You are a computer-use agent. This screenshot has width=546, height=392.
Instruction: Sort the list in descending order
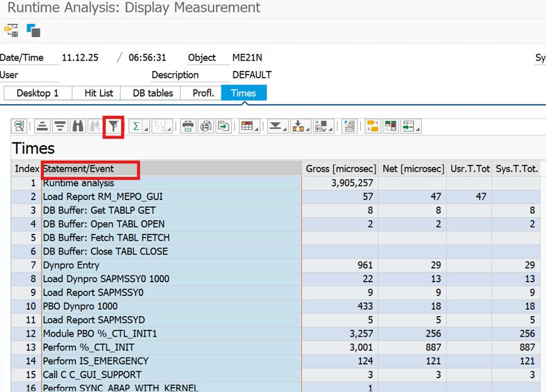(60, 126)
